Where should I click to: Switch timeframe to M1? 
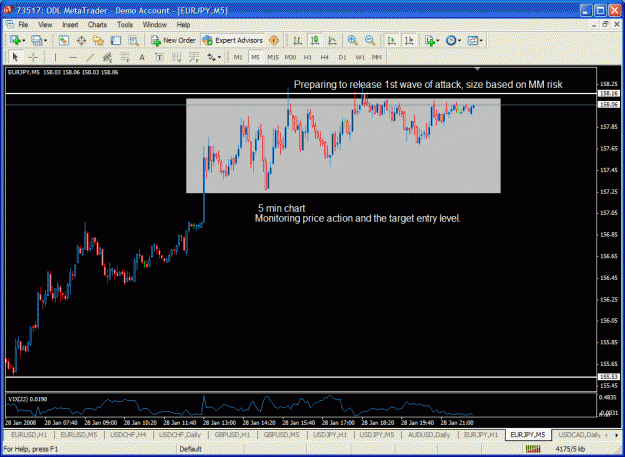click(238, 57)
